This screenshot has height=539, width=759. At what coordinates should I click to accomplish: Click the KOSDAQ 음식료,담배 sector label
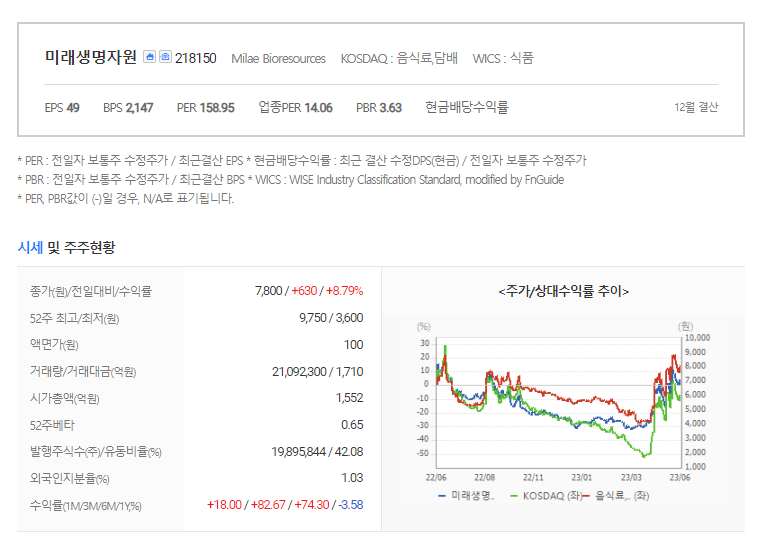[x=399, y=59]
